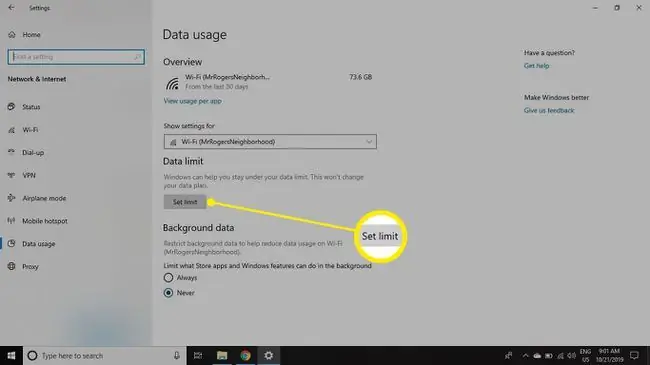Expand the Show settings for dropdown
650x365 pixels.
pos(270,141)
